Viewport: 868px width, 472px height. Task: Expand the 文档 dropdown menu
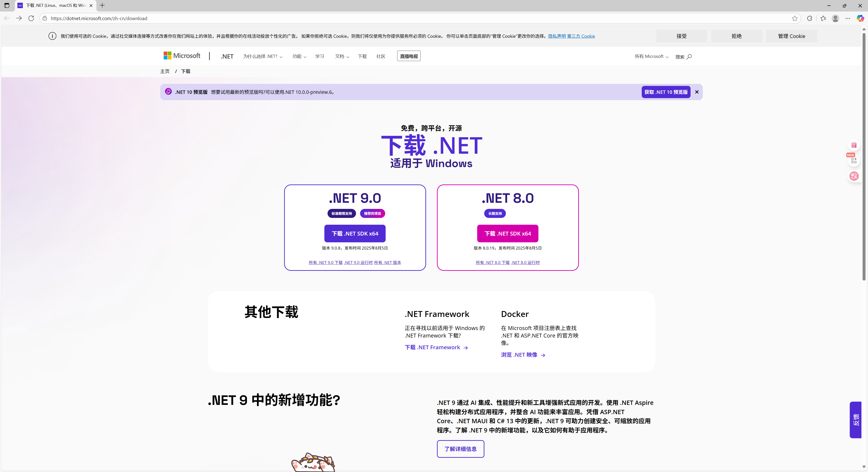(x=342, y=56)
